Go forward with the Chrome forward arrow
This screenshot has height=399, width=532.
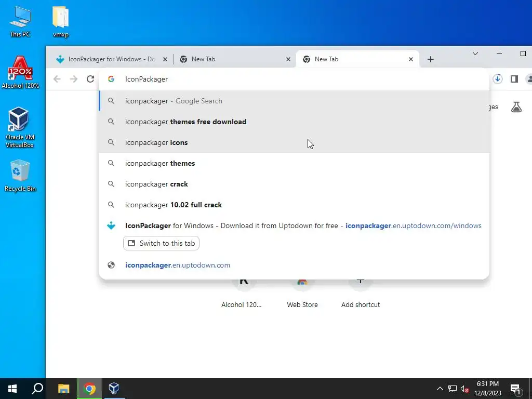coord(74,79)
